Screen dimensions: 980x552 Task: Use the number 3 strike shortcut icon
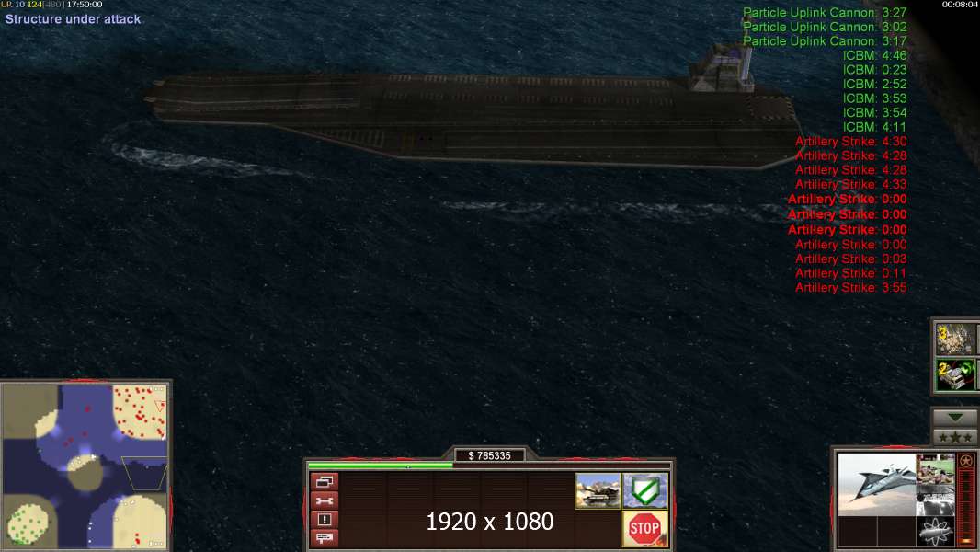coord(955,339)
